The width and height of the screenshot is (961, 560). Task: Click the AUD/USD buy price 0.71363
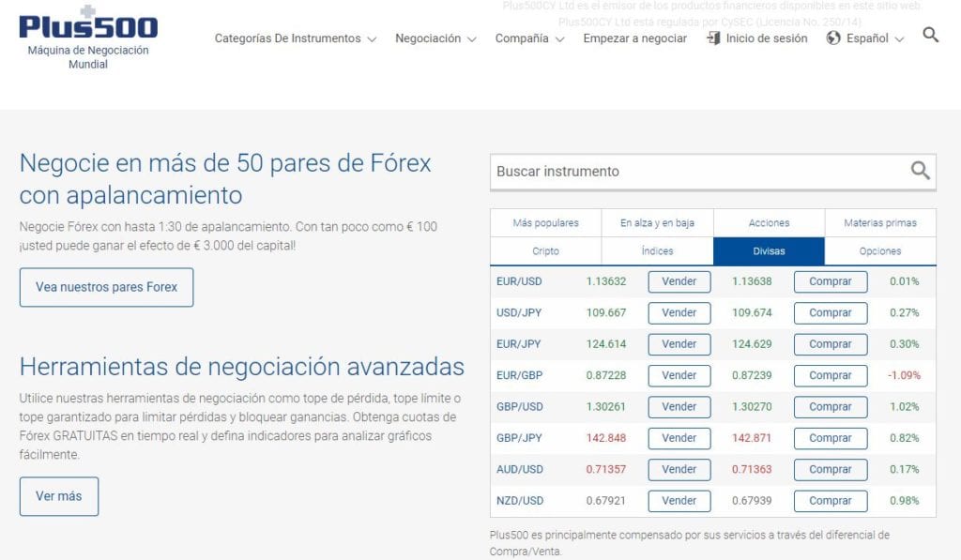[752, 469]
